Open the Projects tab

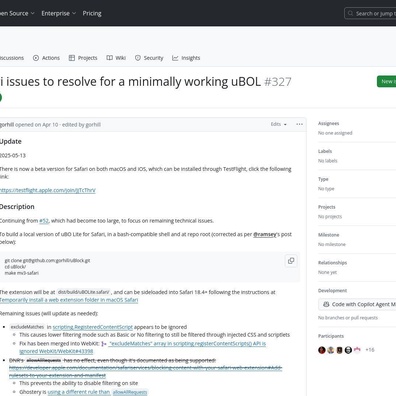(x=83, y=58)
